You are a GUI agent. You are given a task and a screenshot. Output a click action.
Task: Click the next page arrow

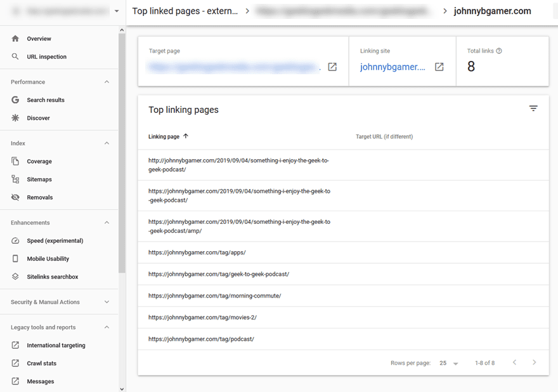[534, 363]
